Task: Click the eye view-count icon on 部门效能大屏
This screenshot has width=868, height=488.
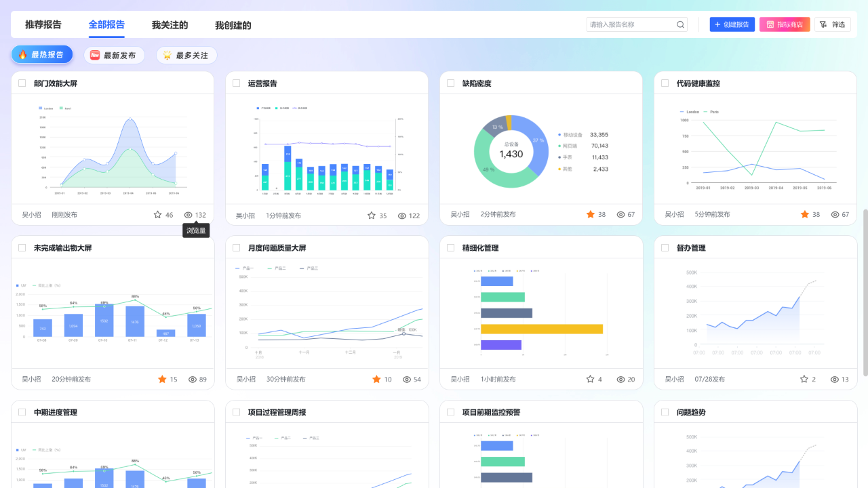Action: tap(189, 215)
